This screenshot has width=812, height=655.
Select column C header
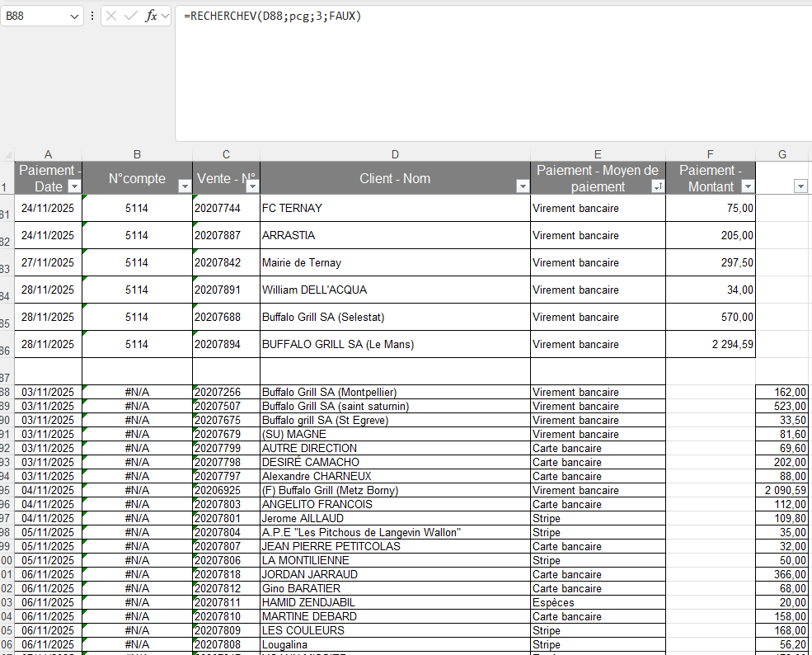[227, 154]
